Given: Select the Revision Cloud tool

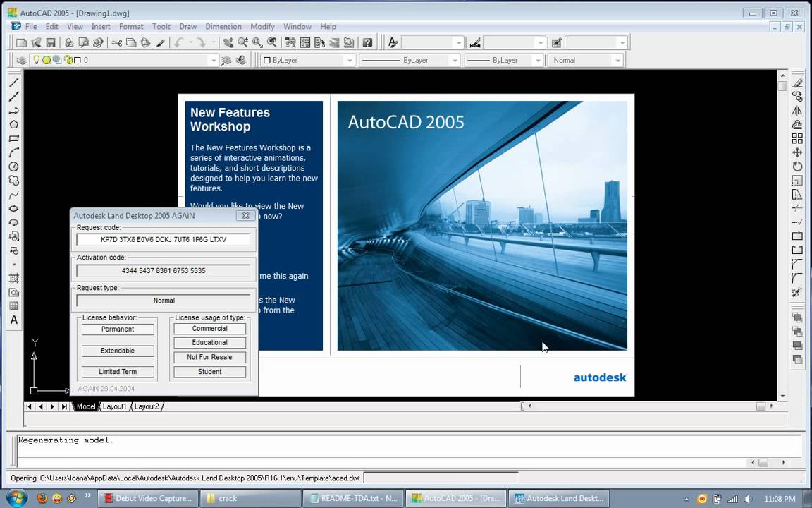Looking at the screenshot, I should [x=14, y=181].
